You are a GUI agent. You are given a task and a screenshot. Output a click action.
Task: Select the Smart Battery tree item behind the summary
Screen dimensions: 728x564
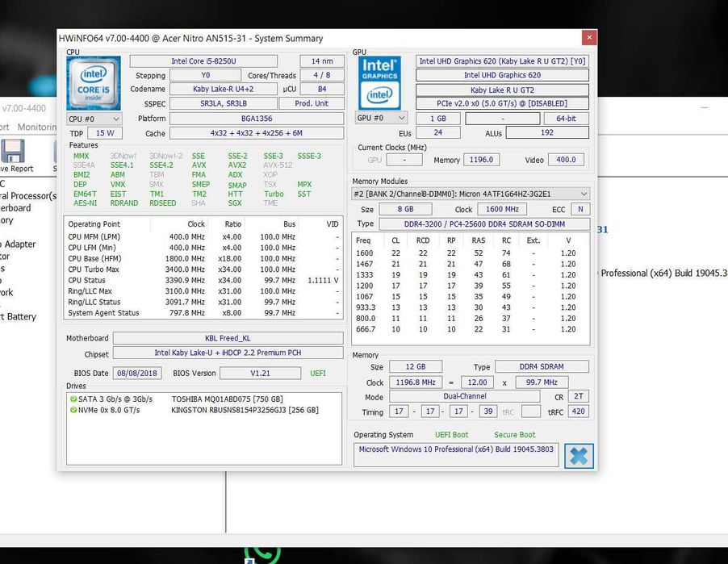coord(18,316)
